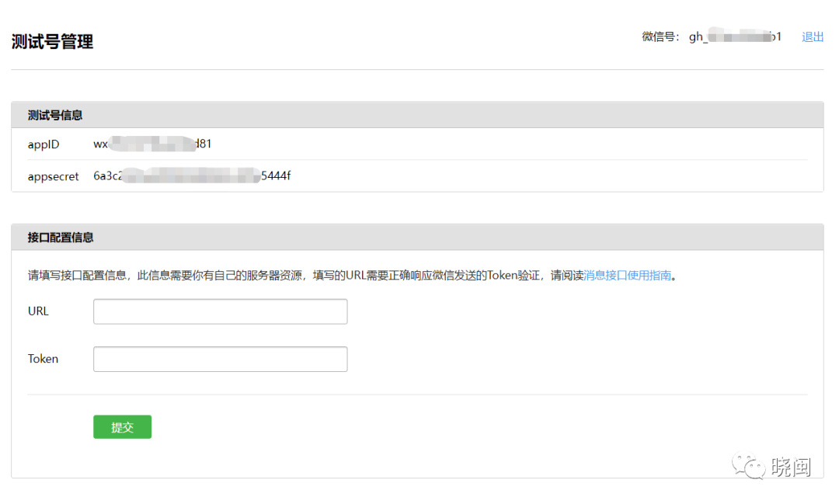839x504 pixels.
Task: Focus the URL input field
Action: pos(220,311)
